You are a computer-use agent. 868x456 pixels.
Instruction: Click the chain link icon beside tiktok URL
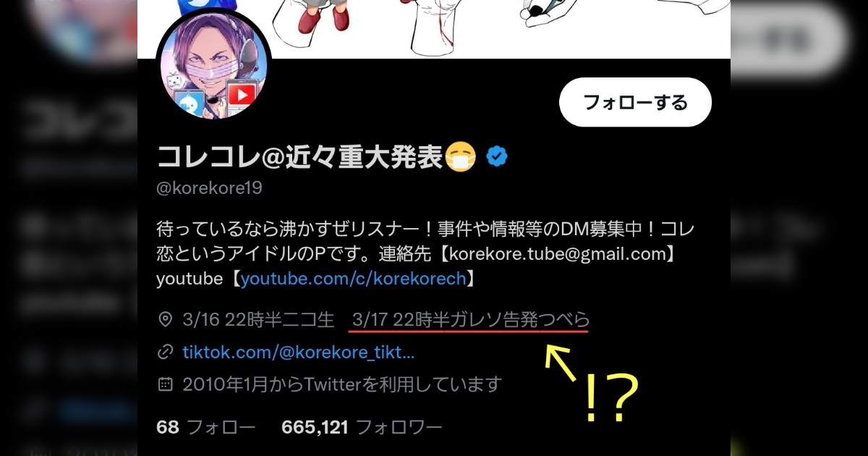click(x=166, y=352)
